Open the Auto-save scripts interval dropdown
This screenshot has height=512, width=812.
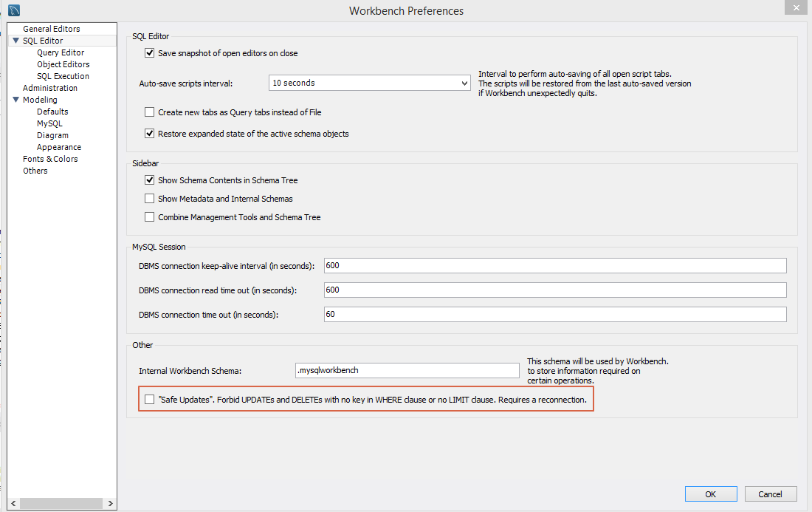[x=370, y=83]
